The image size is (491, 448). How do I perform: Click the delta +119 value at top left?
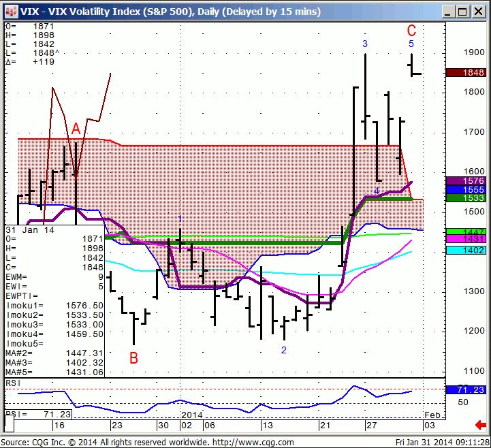click(44, 62)
